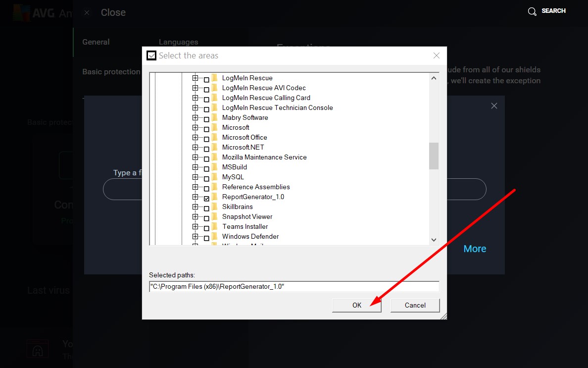Expand the LogMeIn Rescue Technician Console node
The image size is (588, 368).
click(195, 107)
